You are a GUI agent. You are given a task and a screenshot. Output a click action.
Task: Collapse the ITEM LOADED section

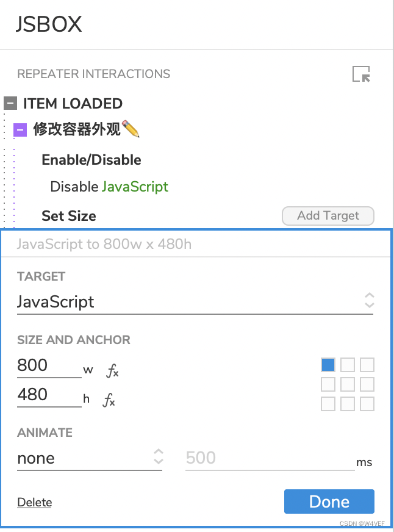point(12,103)
